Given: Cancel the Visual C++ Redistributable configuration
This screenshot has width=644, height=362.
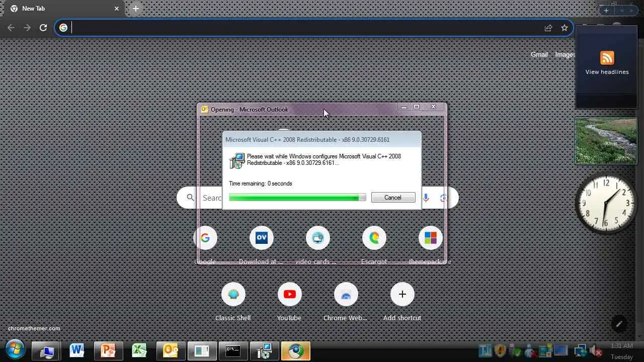Looking at the screenshot, I should click(x=393, y=198).
